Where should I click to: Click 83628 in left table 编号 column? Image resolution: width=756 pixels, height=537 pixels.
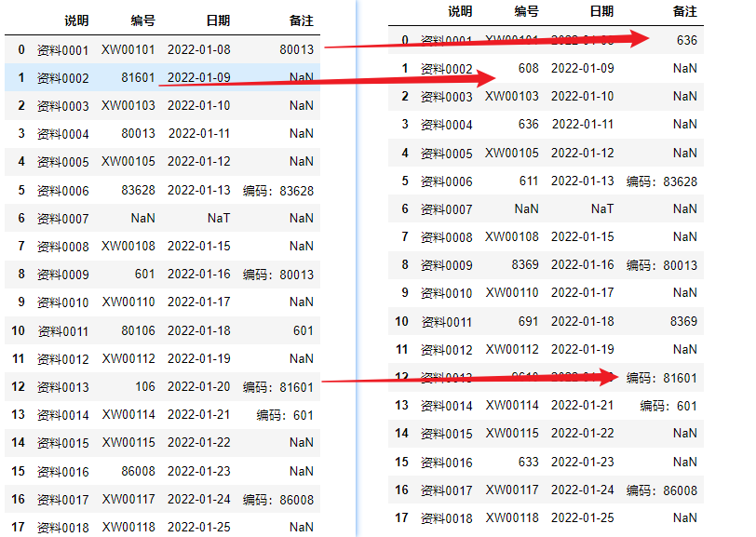click(x=138, y=191)
